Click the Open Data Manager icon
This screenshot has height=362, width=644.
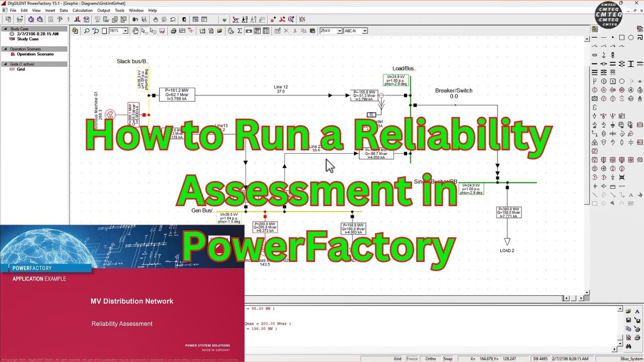pos(8,20)
